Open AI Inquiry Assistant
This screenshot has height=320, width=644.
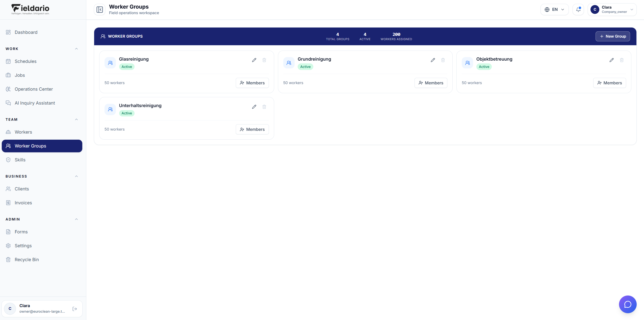(42, 103)
